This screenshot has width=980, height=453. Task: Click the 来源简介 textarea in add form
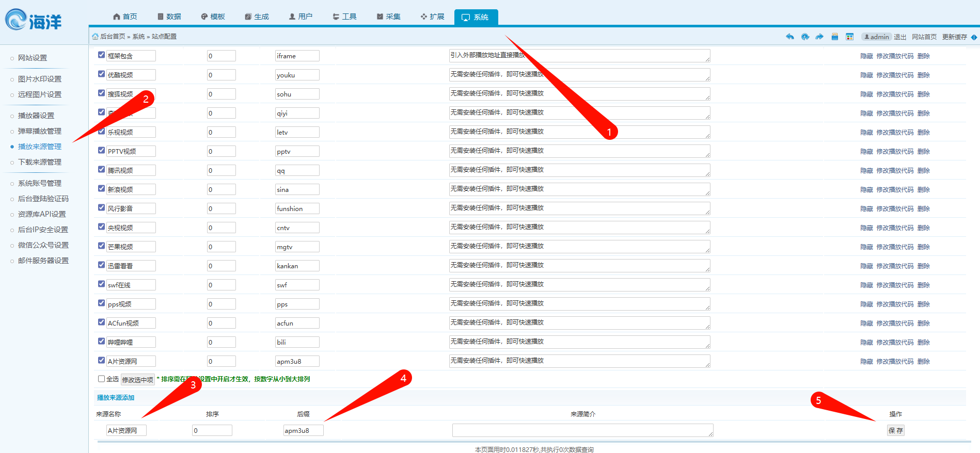tap(582, 430)
